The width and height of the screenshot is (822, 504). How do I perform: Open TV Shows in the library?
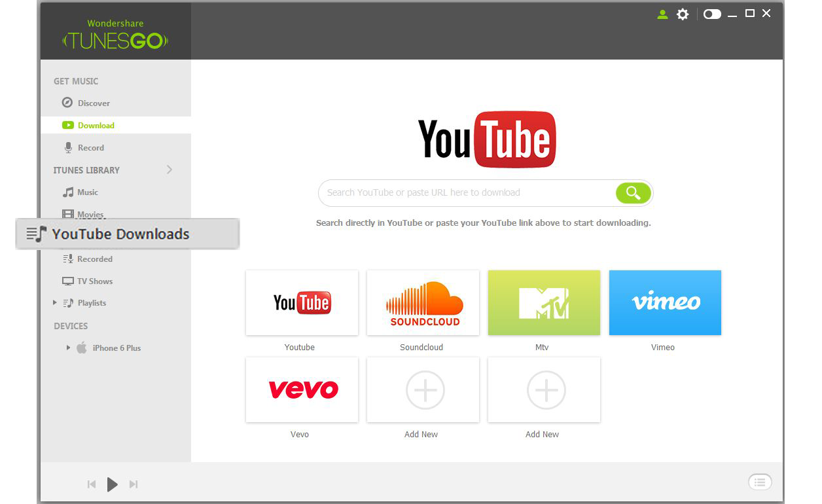tap(95, 281)
